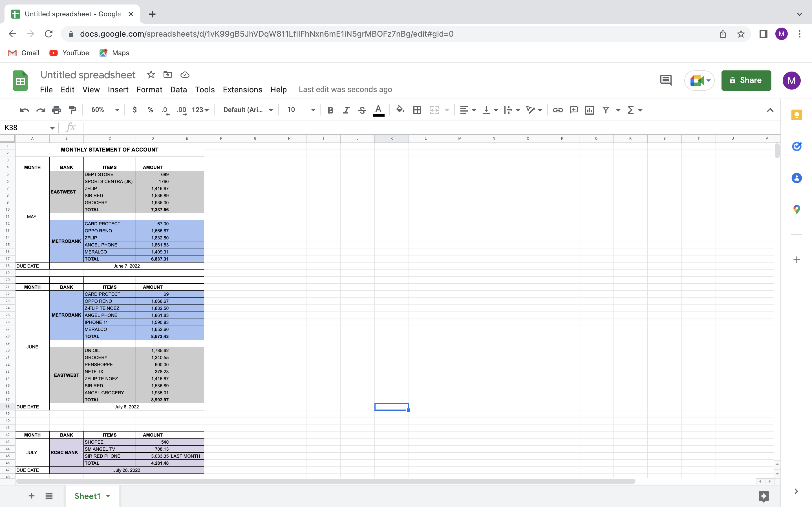Insert a chart using toolbar icon
Screen dimensions: 812x507
pyautogui.click(x=589, y=110)
